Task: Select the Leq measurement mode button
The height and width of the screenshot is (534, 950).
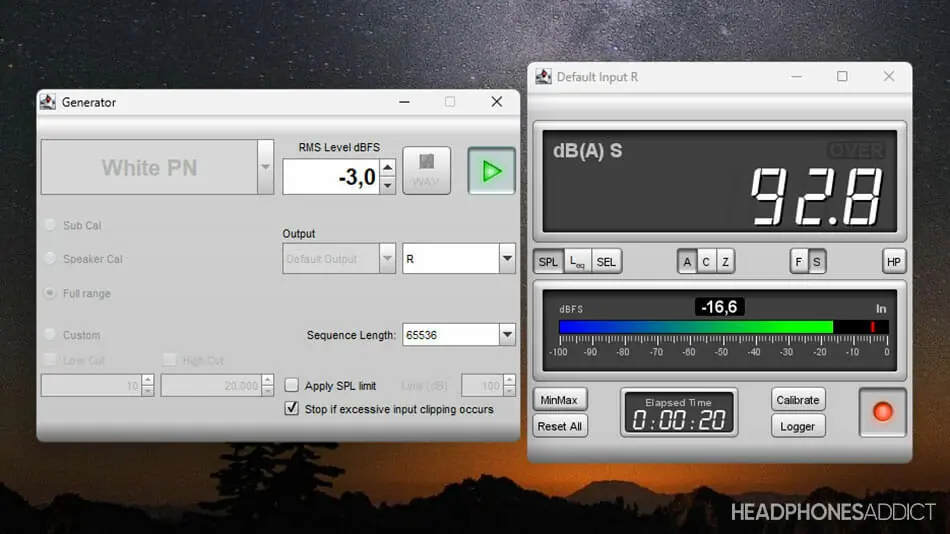Action: [x=577, y=262]
